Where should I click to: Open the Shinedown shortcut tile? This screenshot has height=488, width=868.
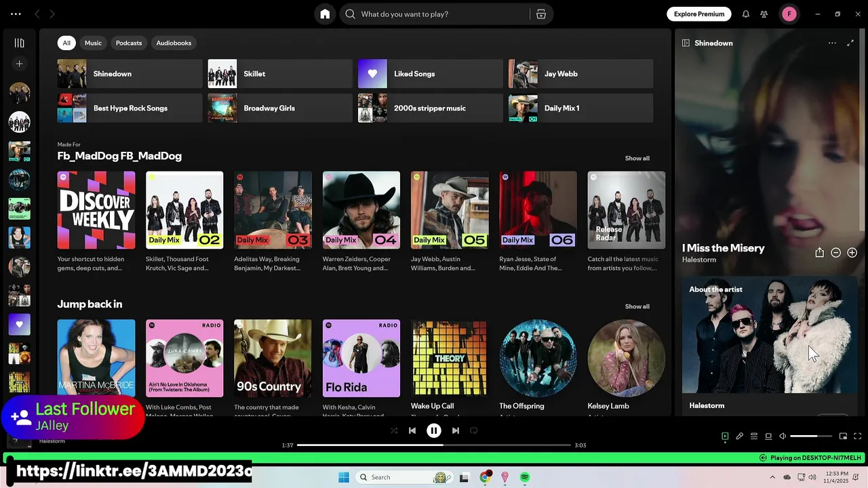[130, 74]
